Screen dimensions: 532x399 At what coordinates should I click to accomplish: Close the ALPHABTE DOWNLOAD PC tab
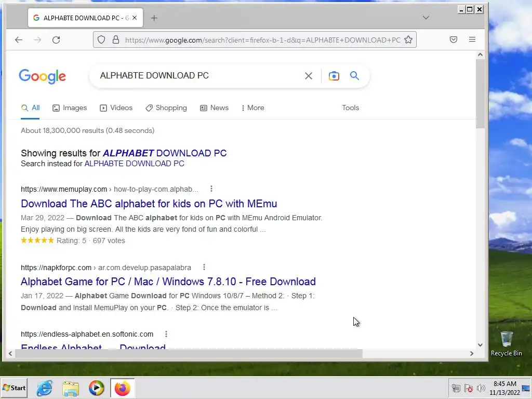click(135, 18)
